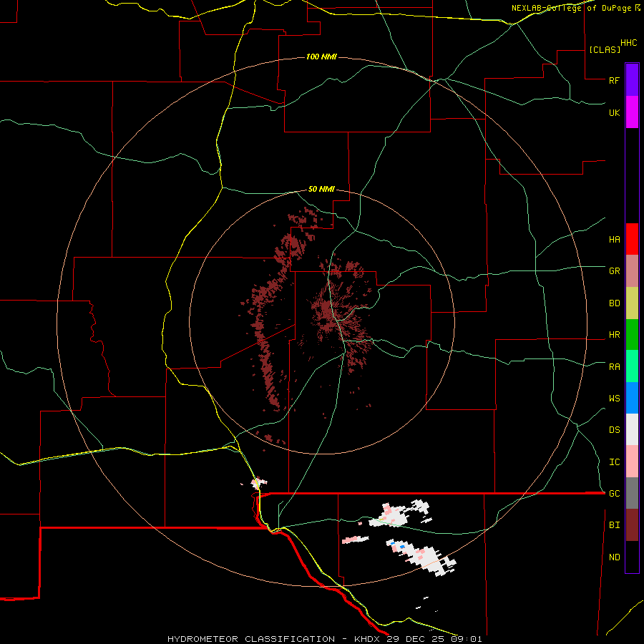644x644 pixels.
Task: Click the UK legend label
Action: (x=614, y=112)
